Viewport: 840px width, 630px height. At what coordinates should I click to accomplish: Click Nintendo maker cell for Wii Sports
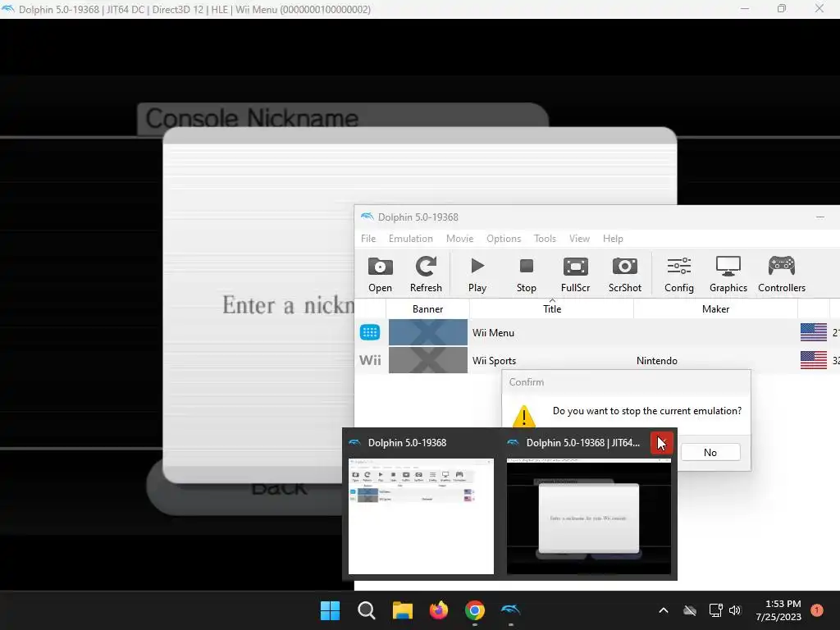tap(657, 361)
